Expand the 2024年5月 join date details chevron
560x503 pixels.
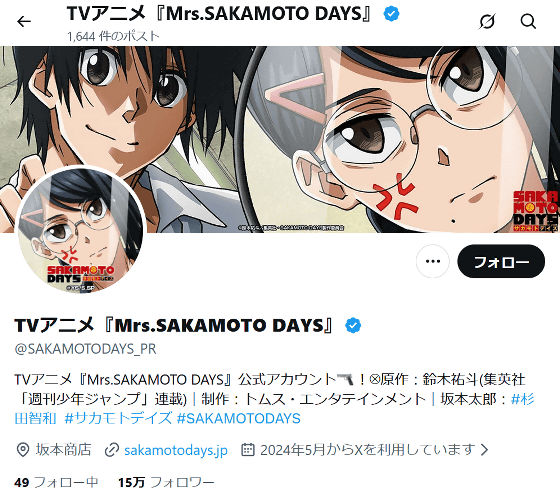(484, 449)
